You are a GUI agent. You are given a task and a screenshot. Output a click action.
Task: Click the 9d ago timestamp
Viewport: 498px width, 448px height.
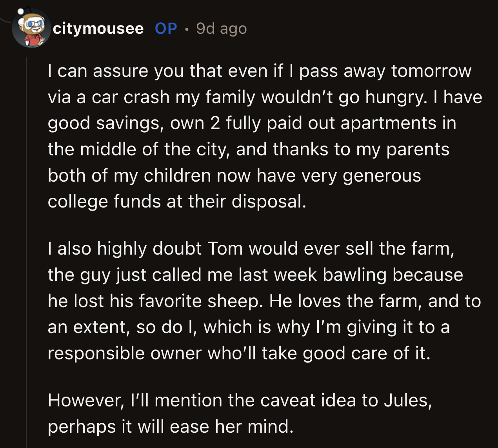coord(221,28)
